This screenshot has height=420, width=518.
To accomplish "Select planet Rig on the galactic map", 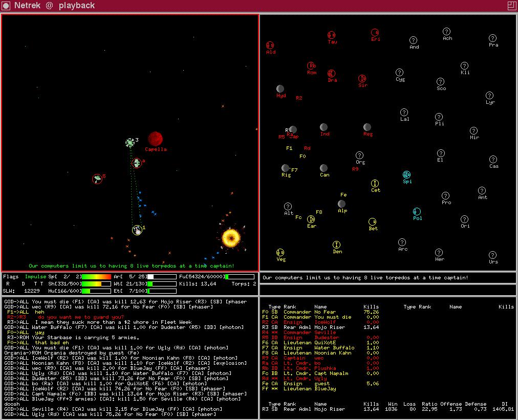I will click(286, 168).
